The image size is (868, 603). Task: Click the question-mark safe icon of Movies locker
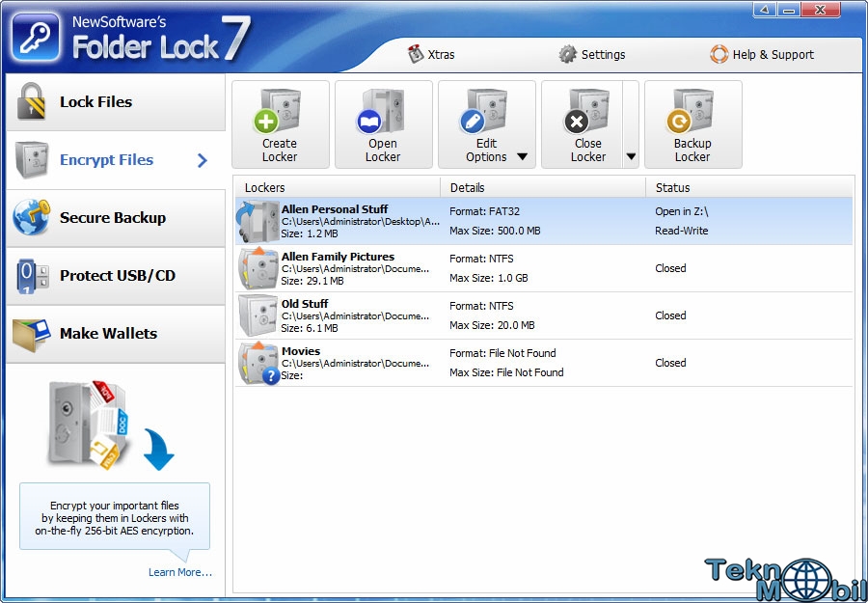tap(258, 363)
